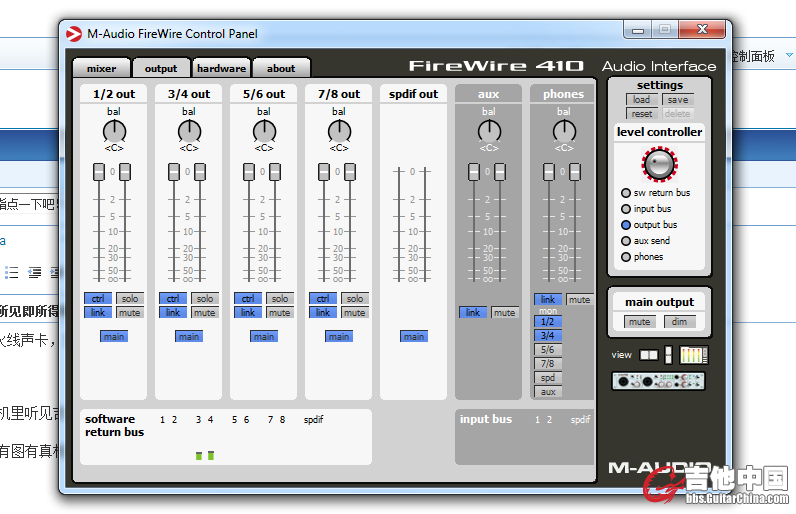This screenshot has height=514, width=796.
Task: Click the main output dim button
Action: tap(679, 322)
